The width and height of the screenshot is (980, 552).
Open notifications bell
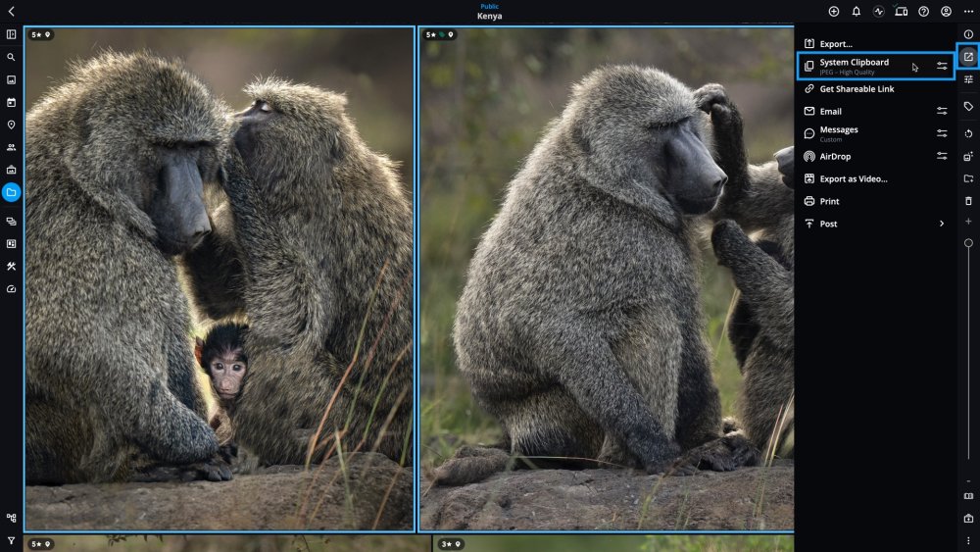click(857, 11)
